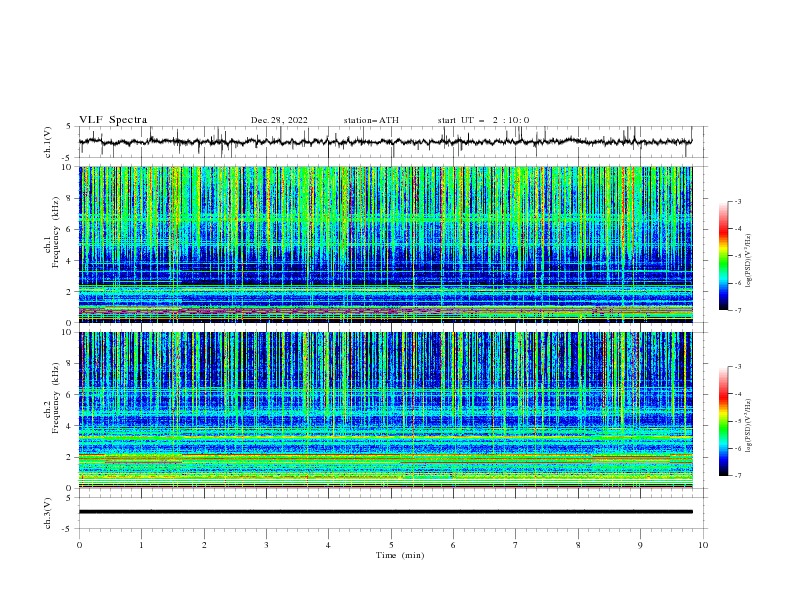Click the ch.2 spectrogram color scale bar
Screen dimensions: 792x612
723,421
